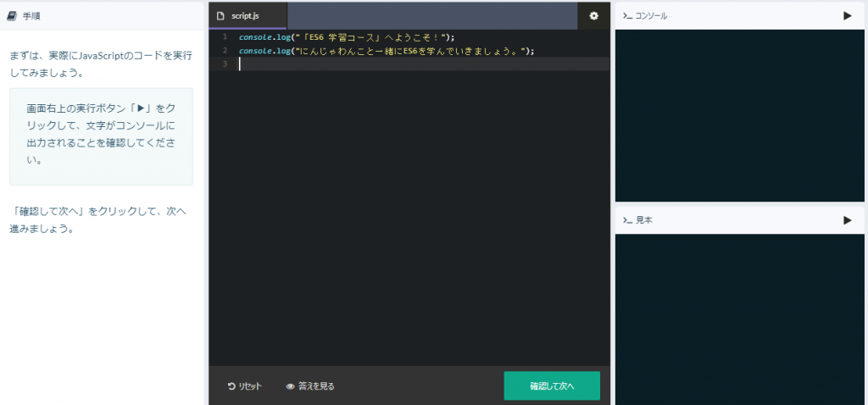The image size is (868, 405).
Task: Run code with console play button
Action: click(847, 16)
